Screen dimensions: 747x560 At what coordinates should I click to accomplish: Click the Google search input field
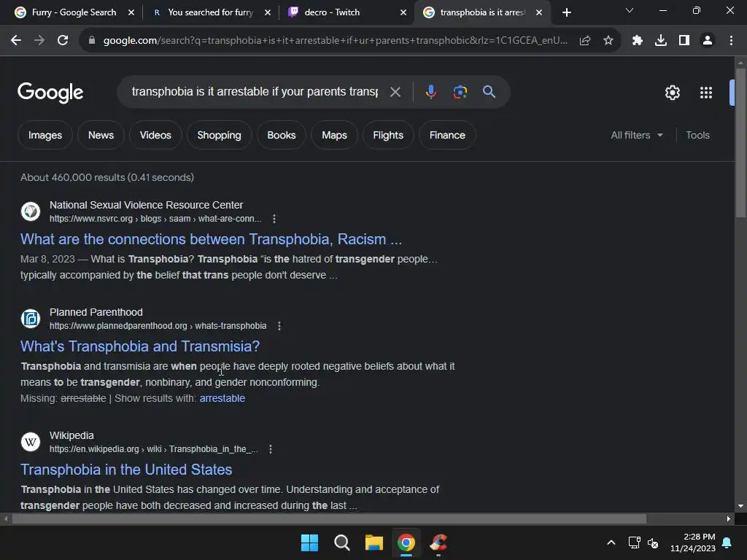[255, 91]
